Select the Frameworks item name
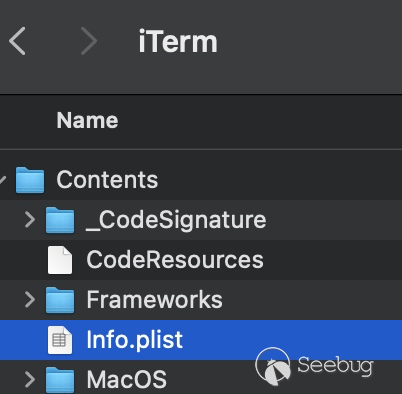 (155, 300)
